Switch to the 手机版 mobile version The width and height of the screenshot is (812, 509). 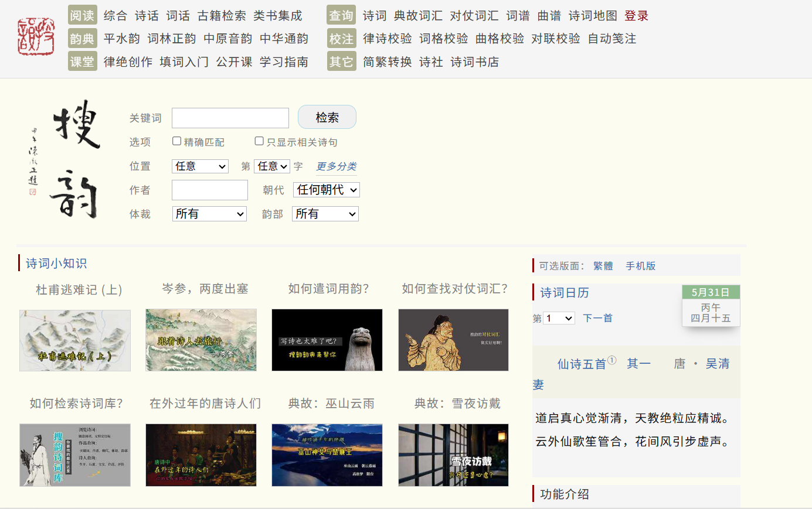tap(641, 266)
